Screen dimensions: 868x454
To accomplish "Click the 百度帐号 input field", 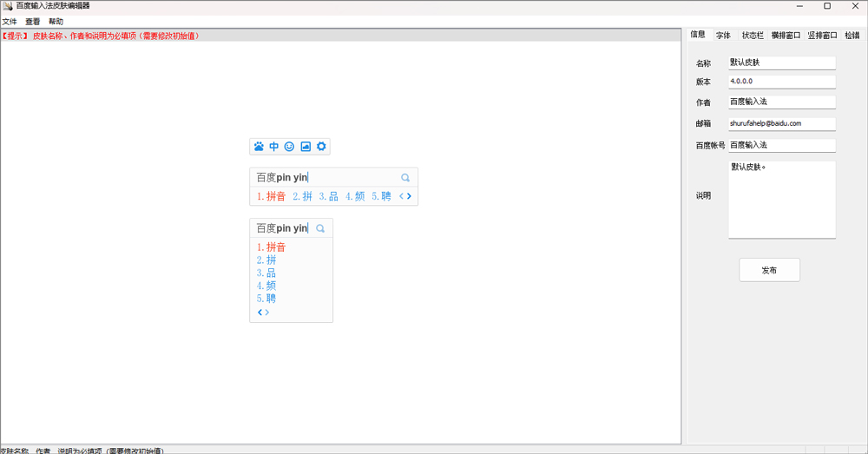I will pos(782,145).
